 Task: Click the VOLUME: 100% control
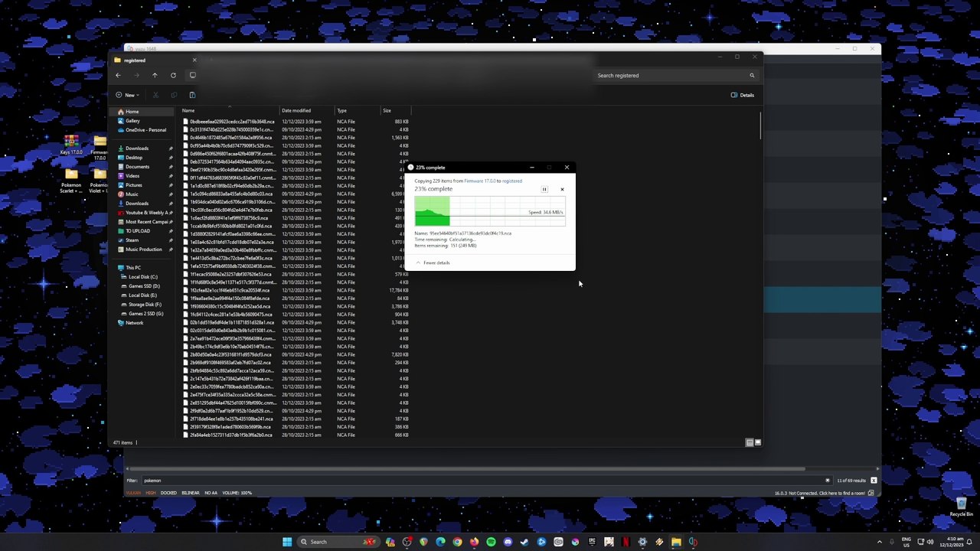click(236, 493)
